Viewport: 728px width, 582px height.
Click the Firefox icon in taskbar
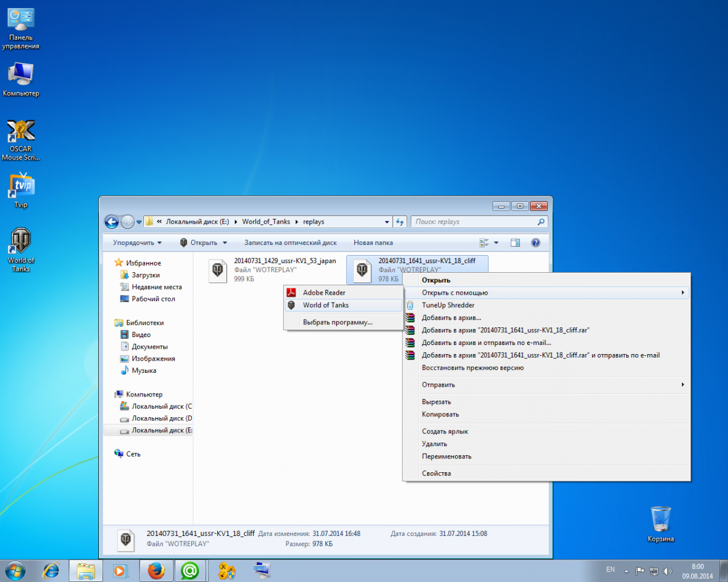156,570
